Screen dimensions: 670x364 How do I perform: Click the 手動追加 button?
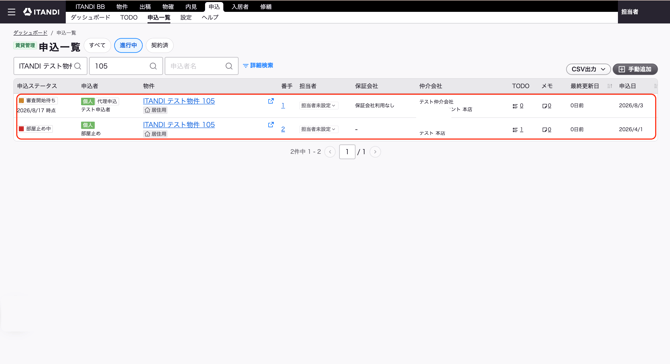pos(635,69)
